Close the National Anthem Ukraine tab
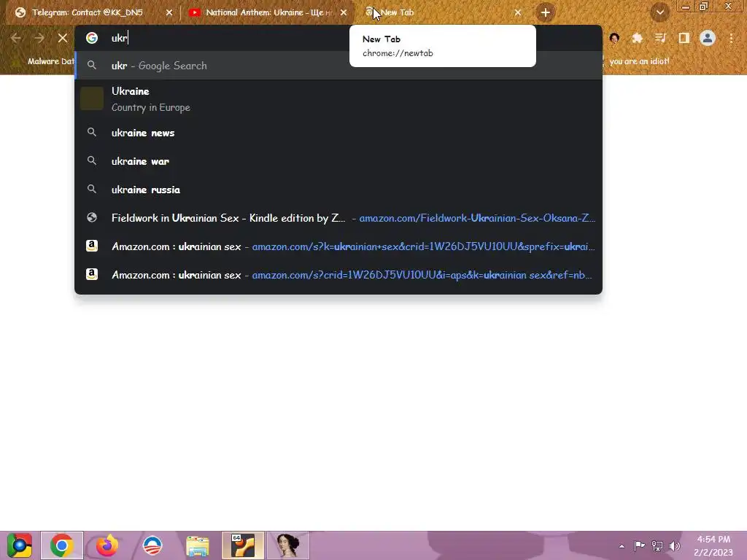 coord(344,13)
